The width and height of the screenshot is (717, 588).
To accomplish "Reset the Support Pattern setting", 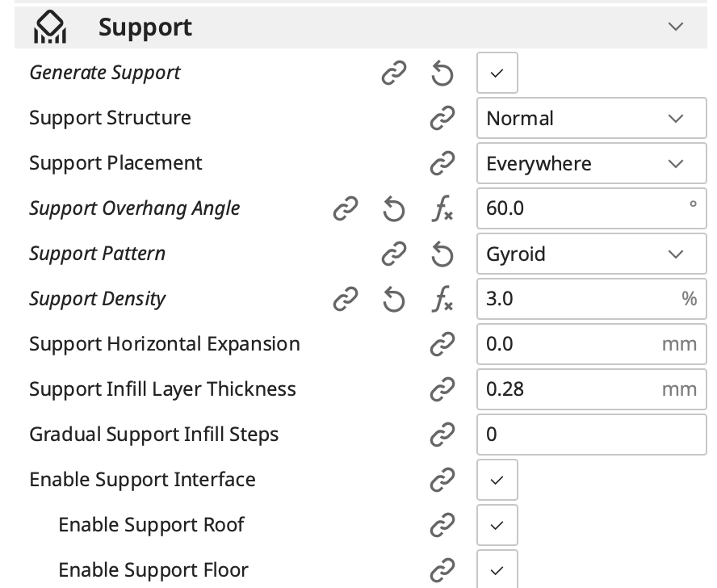I will pos(442,254).
